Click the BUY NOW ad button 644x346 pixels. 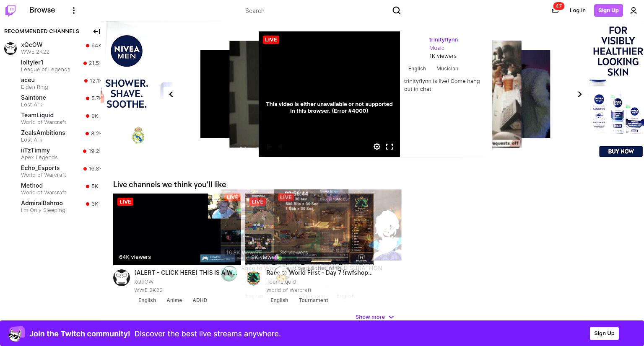pyautogui.click(x=621, y=151)
